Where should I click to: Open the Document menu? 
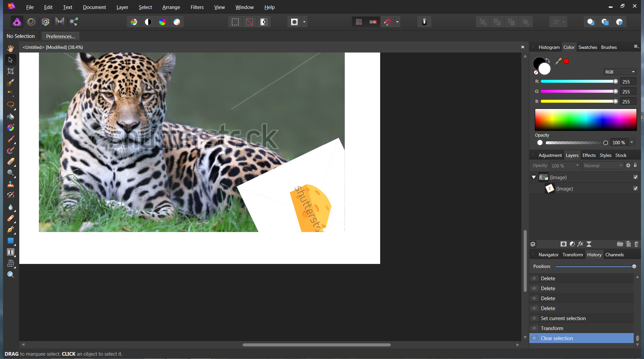pyautogui.click(x=94, y=7)
